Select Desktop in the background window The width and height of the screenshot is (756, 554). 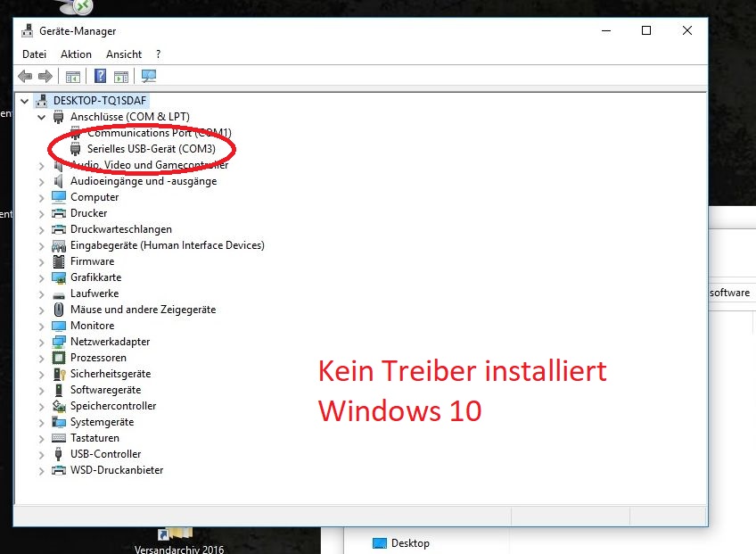(x=409, y=543)
